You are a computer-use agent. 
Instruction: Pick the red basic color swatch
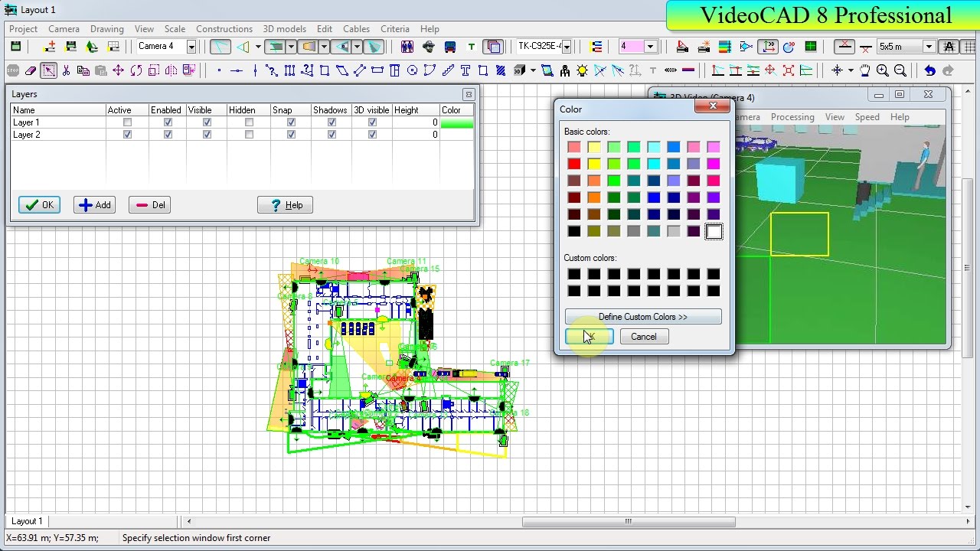point(574,164)
